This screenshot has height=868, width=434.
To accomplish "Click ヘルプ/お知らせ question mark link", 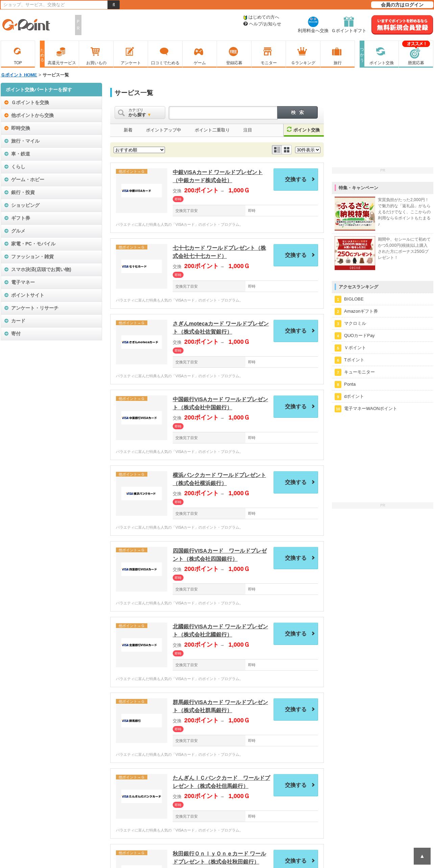I will (x=262, y=24).
